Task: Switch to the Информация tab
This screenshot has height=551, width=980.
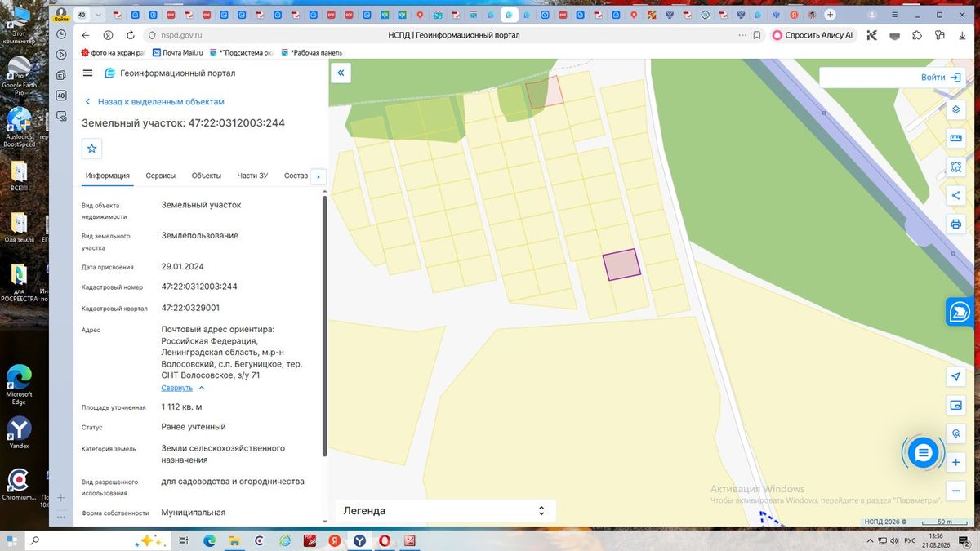Action: (108, 176)
